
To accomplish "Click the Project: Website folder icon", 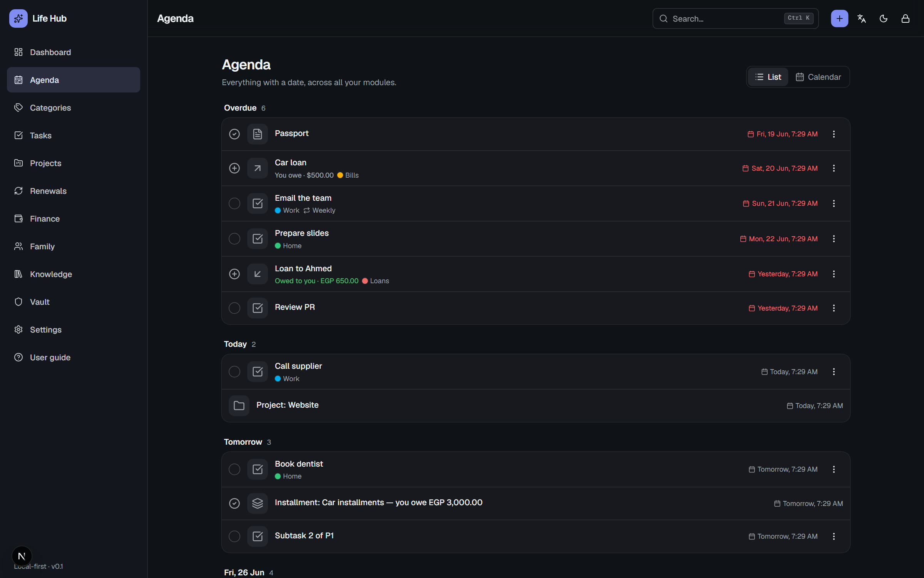I will click(239, 406).
